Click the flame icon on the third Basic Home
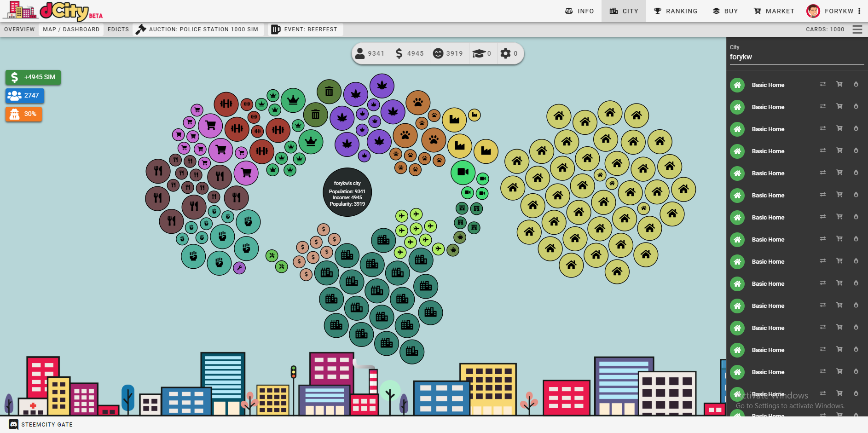Viewport: 868px width, 433px height. click(x=856, y=128)
